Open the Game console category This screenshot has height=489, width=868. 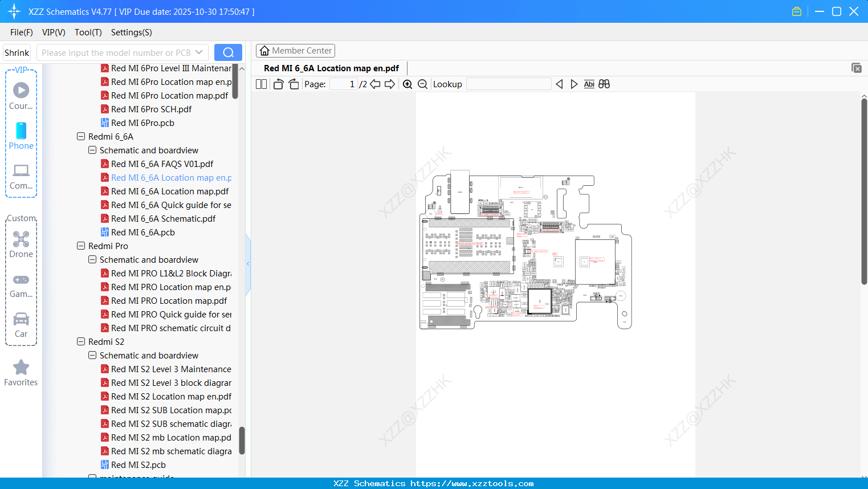pyautogui.click(x=21, y=285)
